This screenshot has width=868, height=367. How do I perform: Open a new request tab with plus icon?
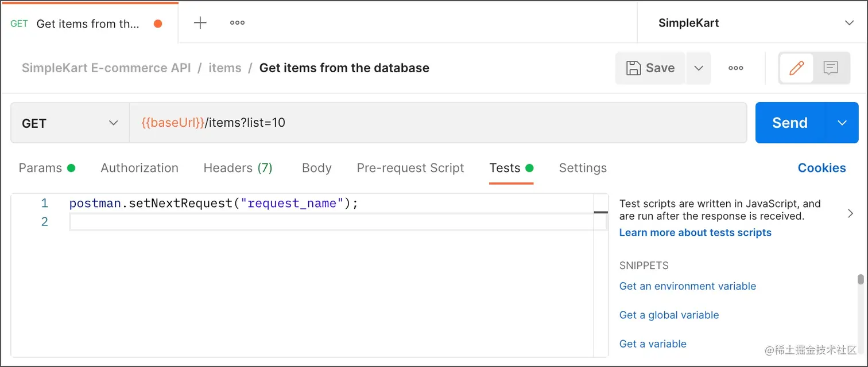200,23
